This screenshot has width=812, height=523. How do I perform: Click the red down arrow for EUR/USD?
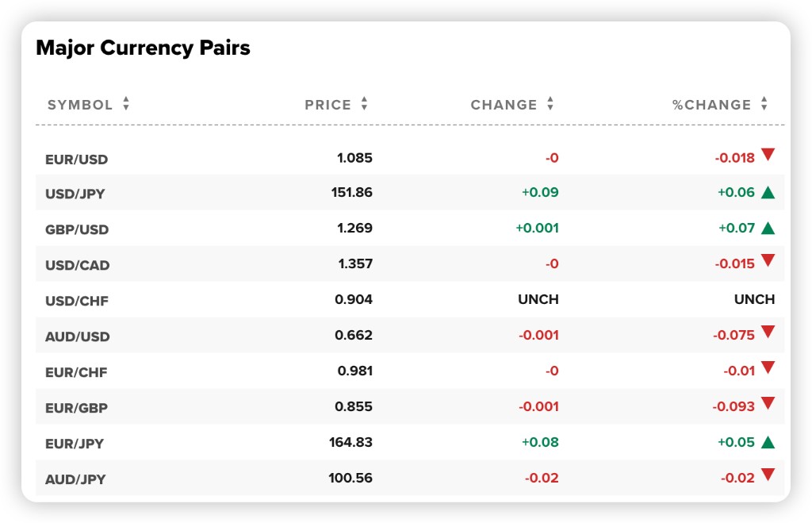[768, 155]
